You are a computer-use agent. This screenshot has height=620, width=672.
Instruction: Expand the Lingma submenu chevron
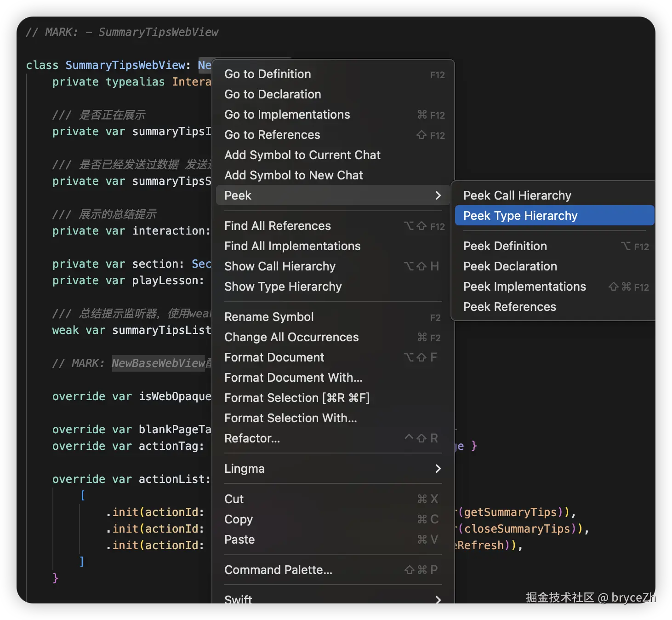click(x=438, y=469)
